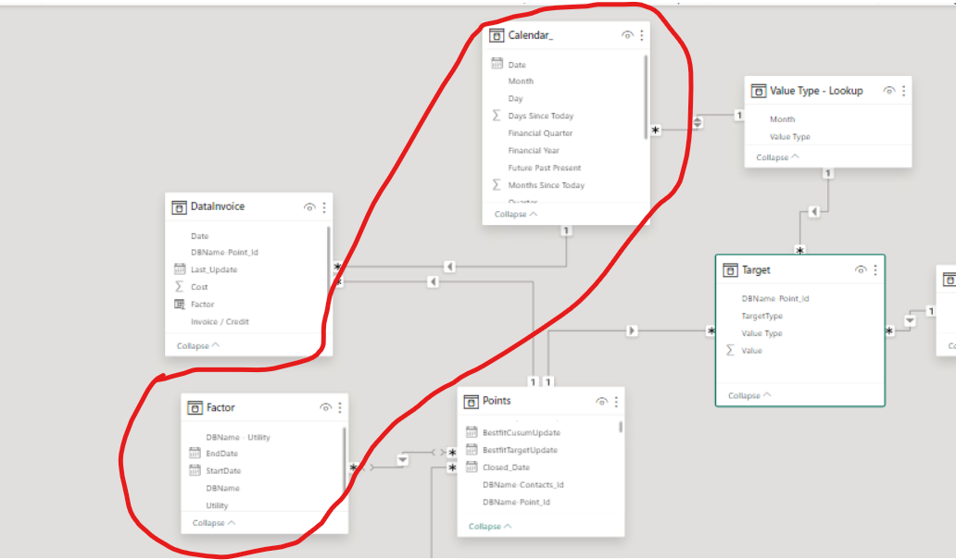Select the Month field in Value Type - Lookup
The image size is (956, 560).
tap(782, 119)
